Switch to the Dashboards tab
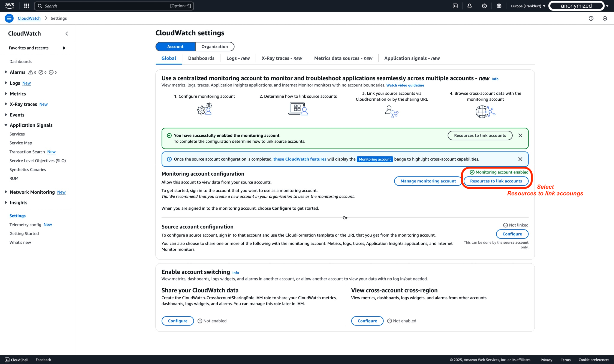Viewport: 614px width, 364px height. [201, 58]
